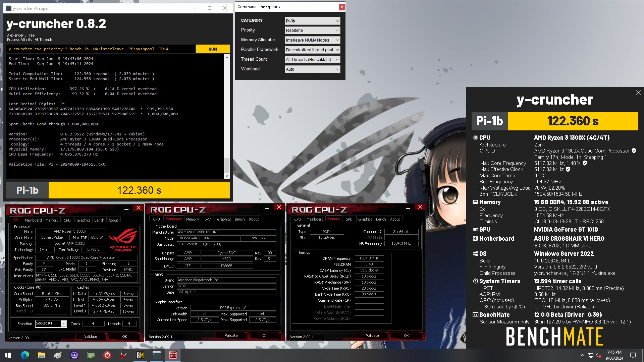Open About tab in Memory CPU-Z window
644x362 pixels.
pyautogui.click(x=395, y=219)
